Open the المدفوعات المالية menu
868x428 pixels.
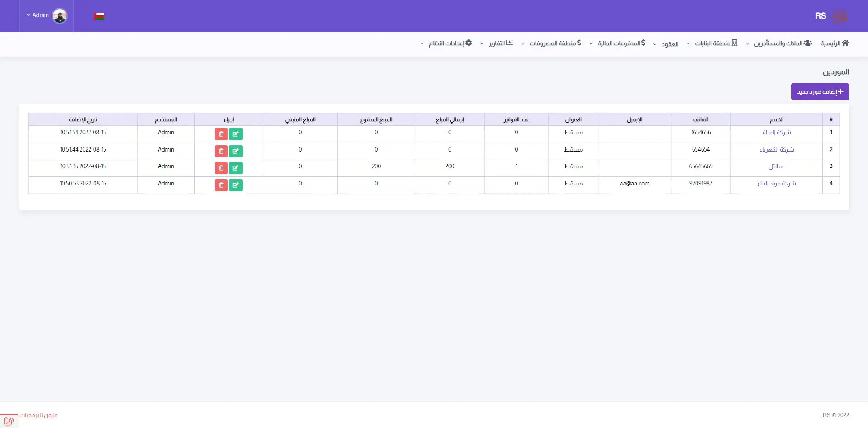pyautogui.click(x=617, y=43)
